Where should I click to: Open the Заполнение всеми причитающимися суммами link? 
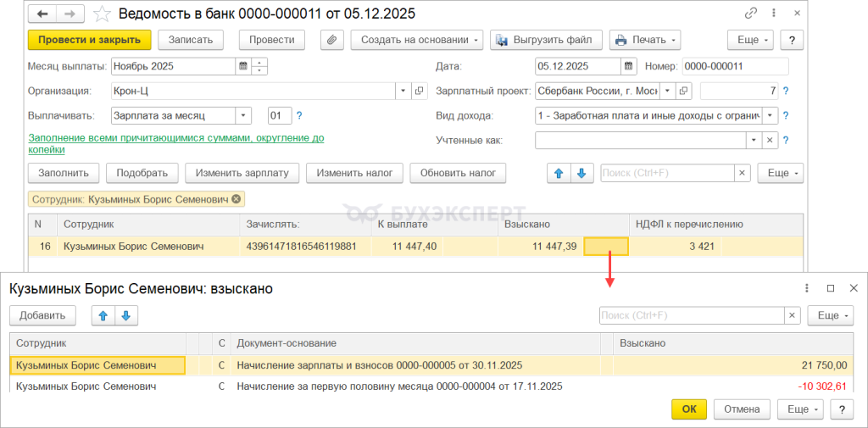(176, 144)
